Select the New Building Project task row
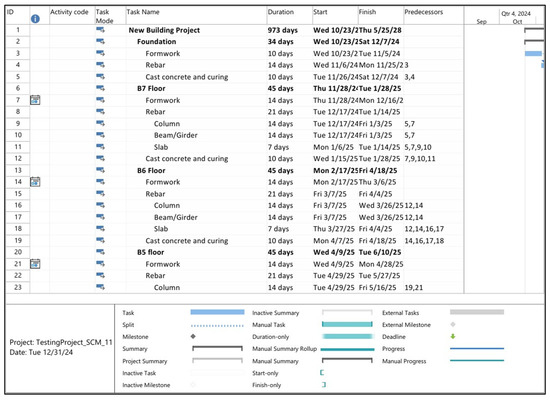 pyautogui.click(x=234, y=30)
